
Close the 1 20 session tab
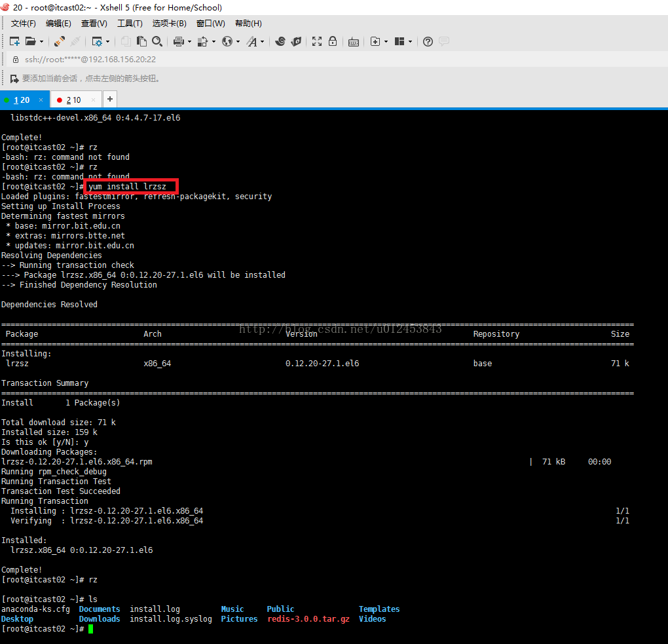[41, 100]
